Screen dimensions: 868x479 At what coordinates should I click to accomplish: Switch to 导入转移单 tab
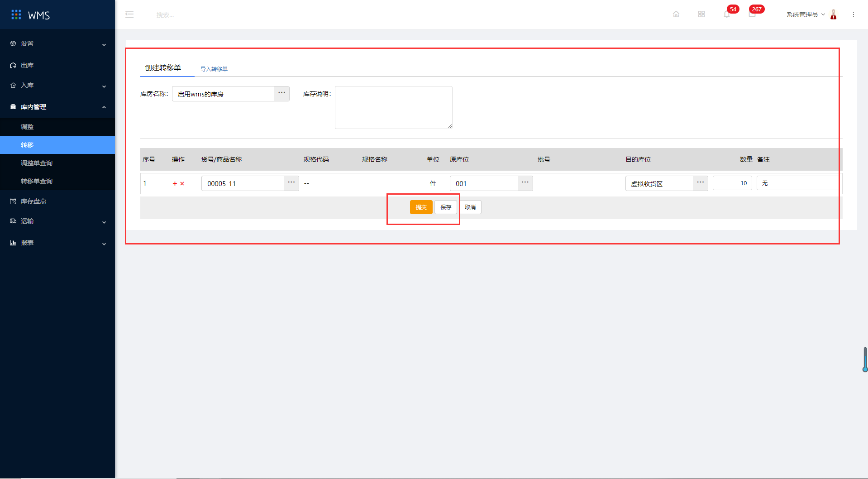pos(214,69)
